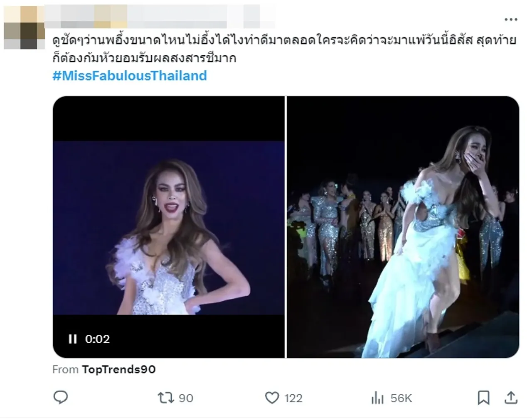Click the 0:02 video timestamp
Image resolution: width=532 pixels, height=420 pixels.
click(x=98, y=339)
